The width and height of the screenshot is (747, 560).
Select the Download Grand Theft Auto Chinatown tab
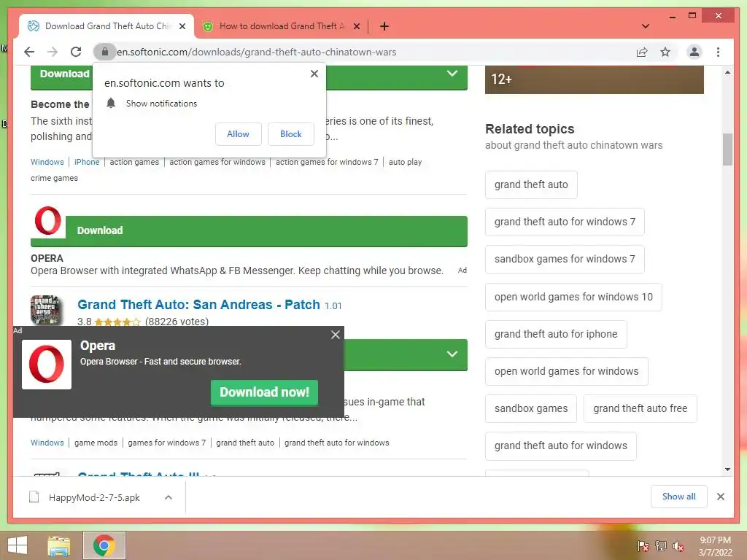[107, 26]
